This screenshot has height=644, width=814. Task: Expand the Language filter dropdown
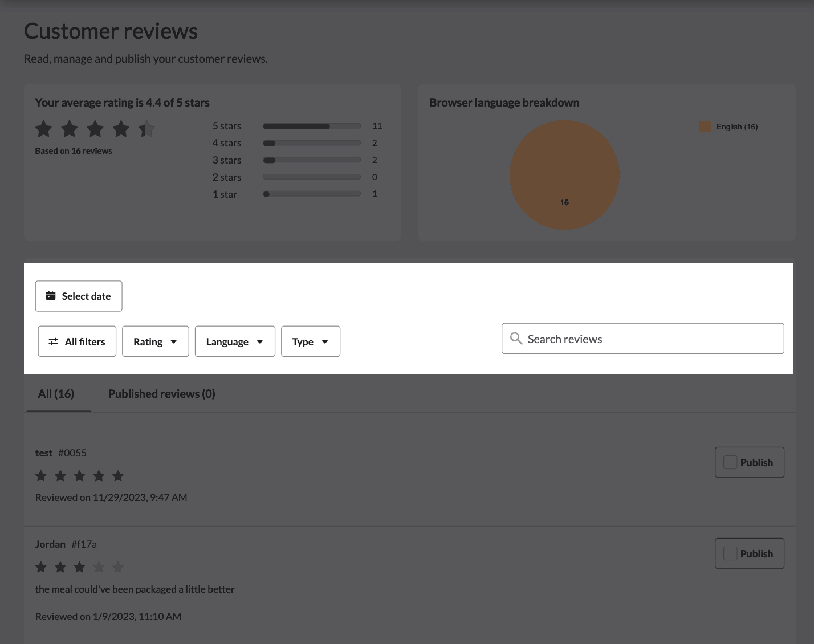235,341
